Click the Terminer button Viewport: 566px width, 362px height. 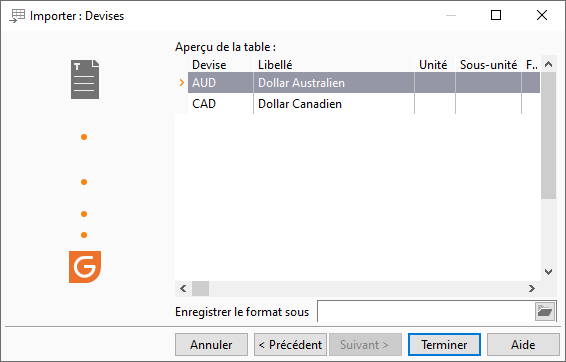coord(444,345)
